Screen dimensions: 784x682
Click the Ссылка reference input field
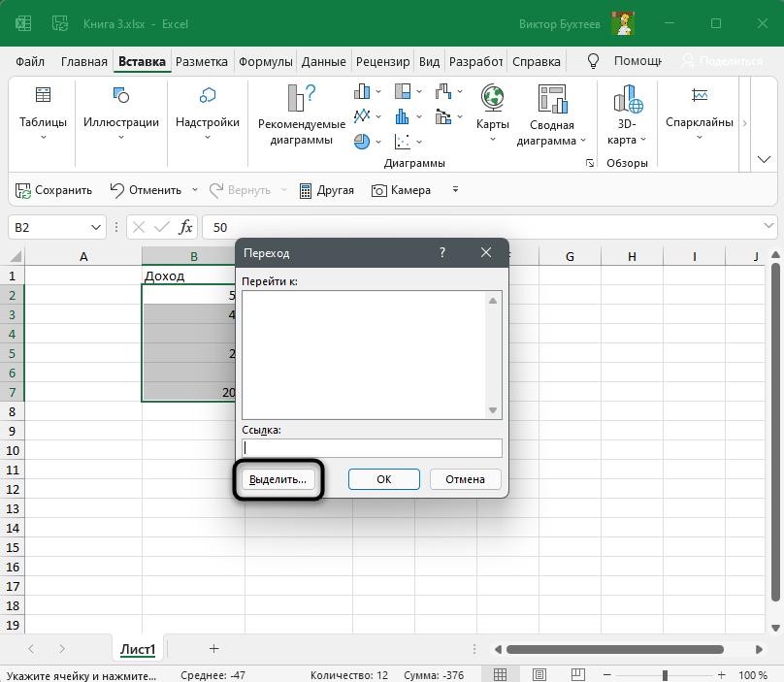[373, 448]
